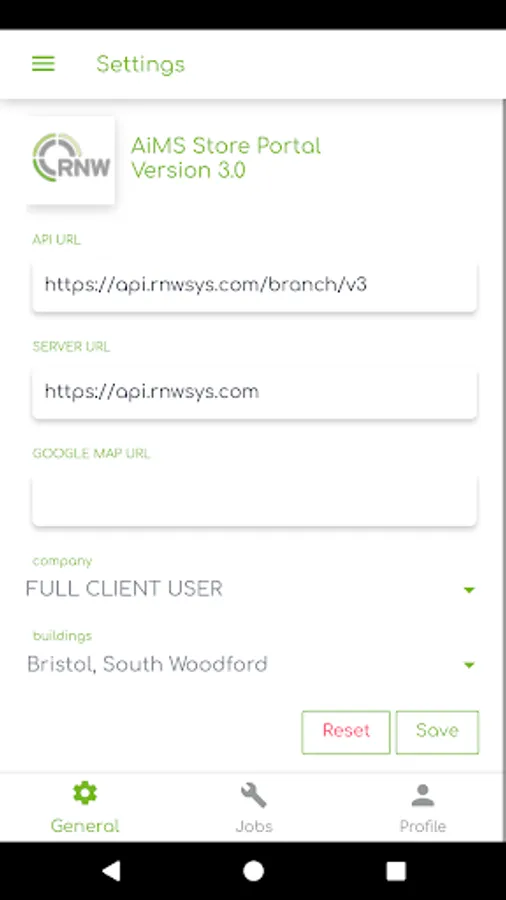Click the Reset button
This screenshot has width=506, height=900.
346,732
